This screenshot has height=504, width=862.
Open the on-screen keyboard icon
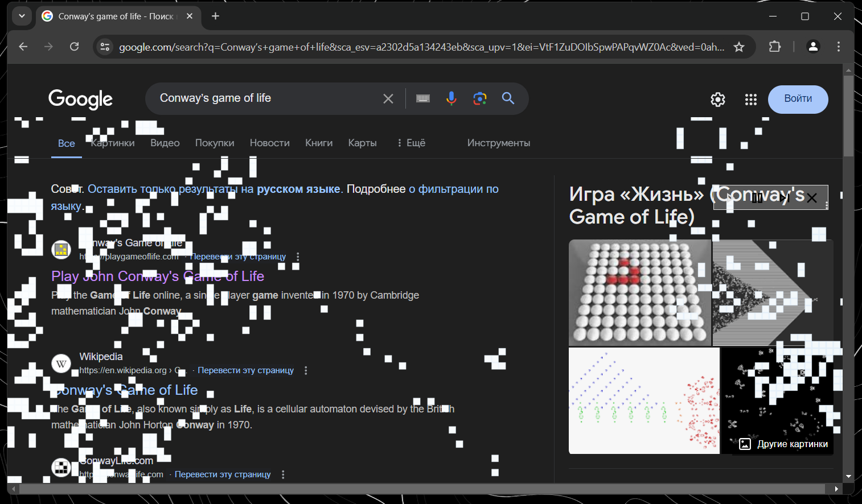pos(423,98)
